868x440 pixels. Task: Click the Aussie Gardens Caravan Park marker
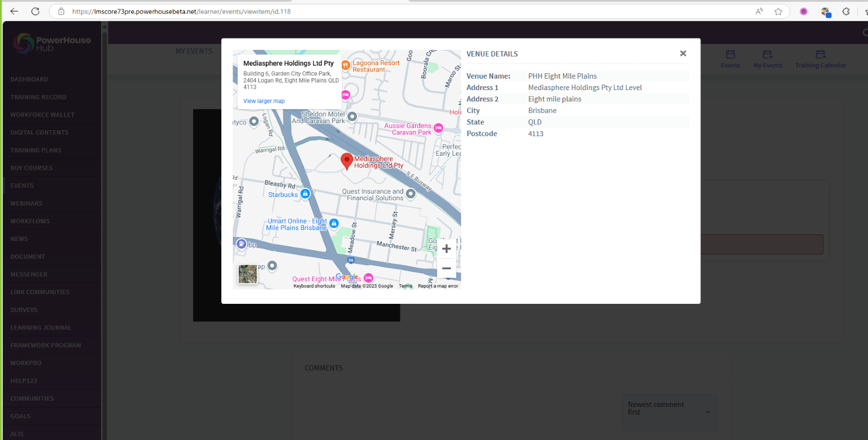(x=438, y=128)
